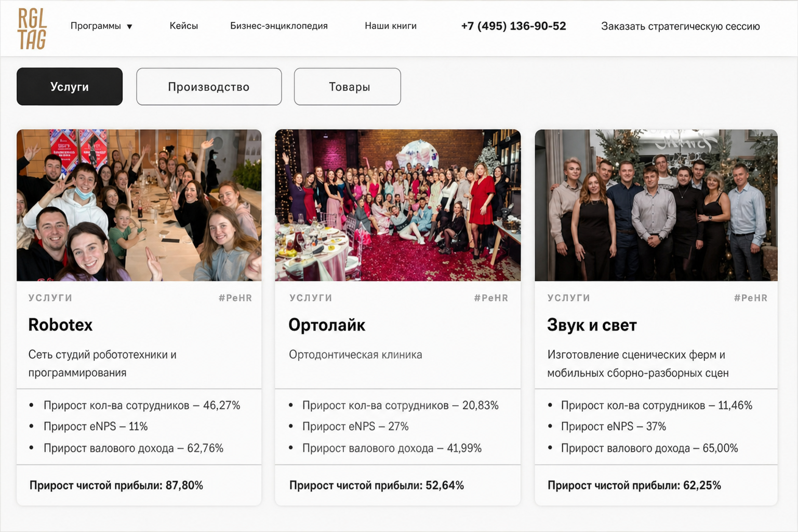798x532 pixels.
Task: Click Прирост чистой прибыли: 87,80%
Action: click(x=116, y=485)
